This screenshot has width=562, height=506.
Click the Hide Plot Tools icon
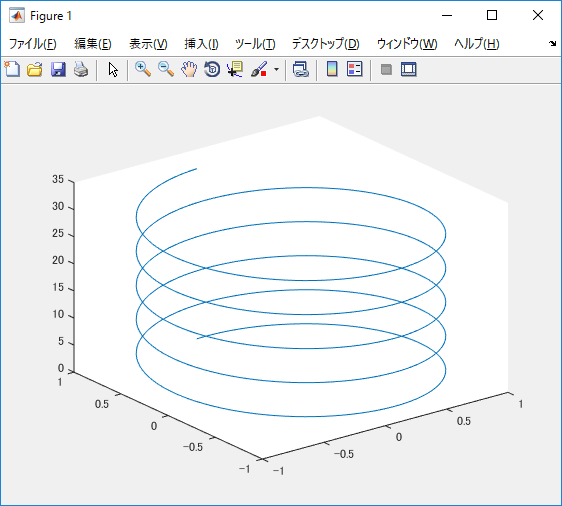pos(386,69)
